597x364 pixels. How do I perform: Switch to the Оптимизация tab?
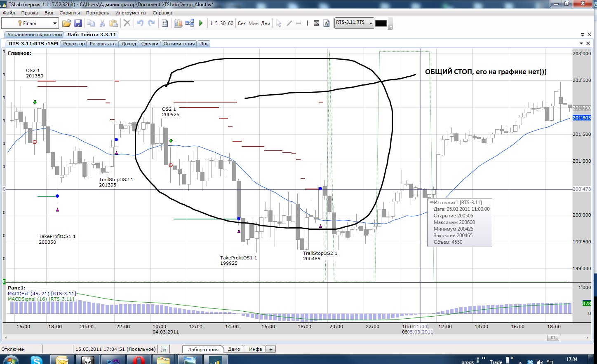tap(179, 44)
